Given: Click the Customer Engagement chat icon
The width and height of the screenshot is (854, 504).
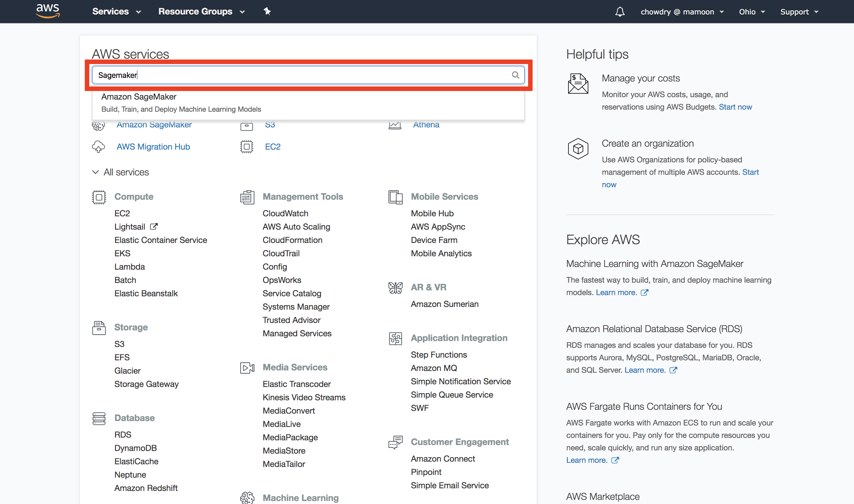Looking at the screenshot, I should (x=395, y=442).
